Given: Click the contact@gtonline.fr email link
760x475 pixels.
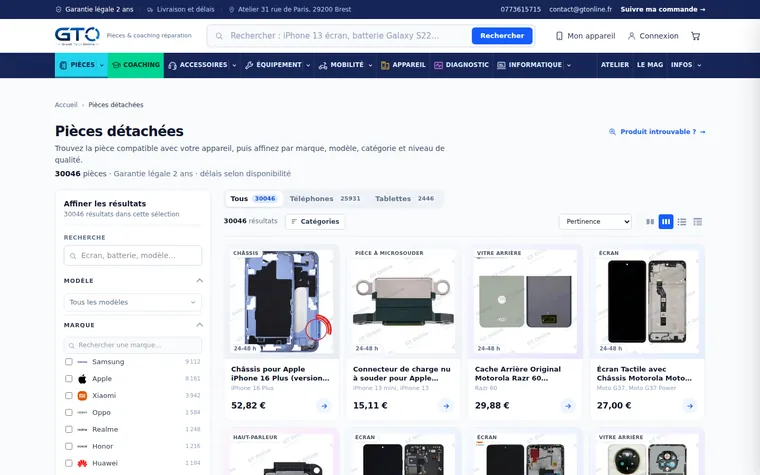Looking at the screenshot, I should coord(580,9).
